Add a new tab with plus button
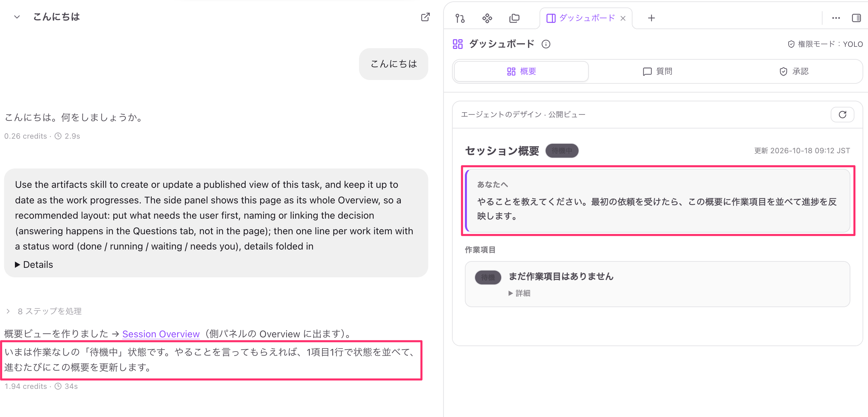Image resolution: width=868 pixels, height=417 pixels. (x=651, y=18)
